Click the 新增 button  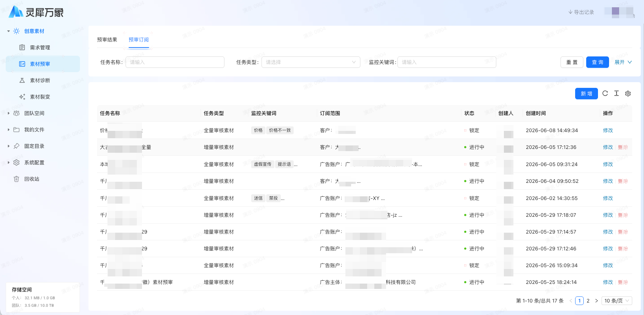tap(587, 94)
